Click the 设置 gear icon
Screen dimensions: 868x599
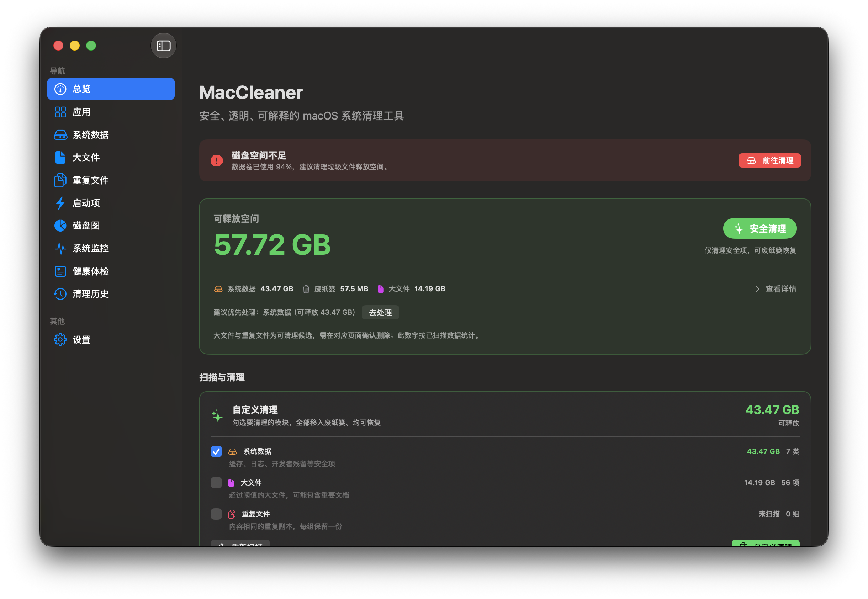pyautogui.click(x=60, y=340)
